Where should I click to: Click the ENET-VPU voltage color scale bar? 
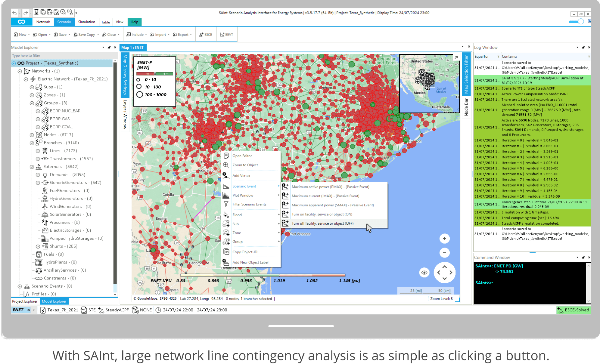(263, 275)
